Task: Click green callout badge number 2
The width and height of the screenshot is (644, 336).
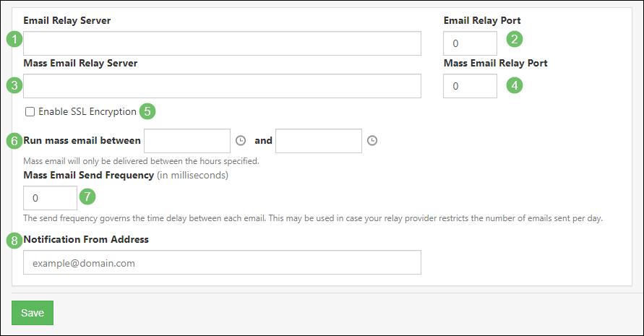Action: (x=515, y=40)
